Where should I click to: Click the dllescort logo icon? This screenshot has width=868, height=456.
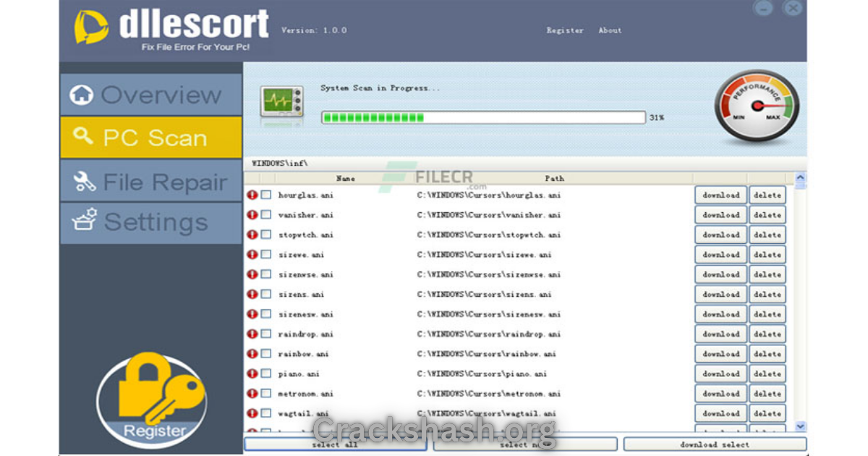tap(91, 27)
